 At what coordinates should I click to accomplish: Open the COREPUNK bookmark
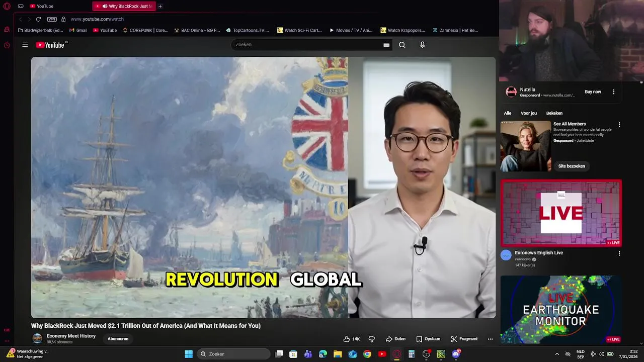pyautogui.click(x=145, y=30)
